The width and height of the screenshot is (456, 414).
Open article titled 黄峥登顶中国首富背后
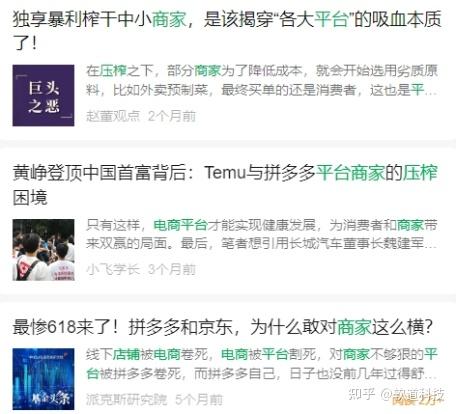click(x=225, y=185)
